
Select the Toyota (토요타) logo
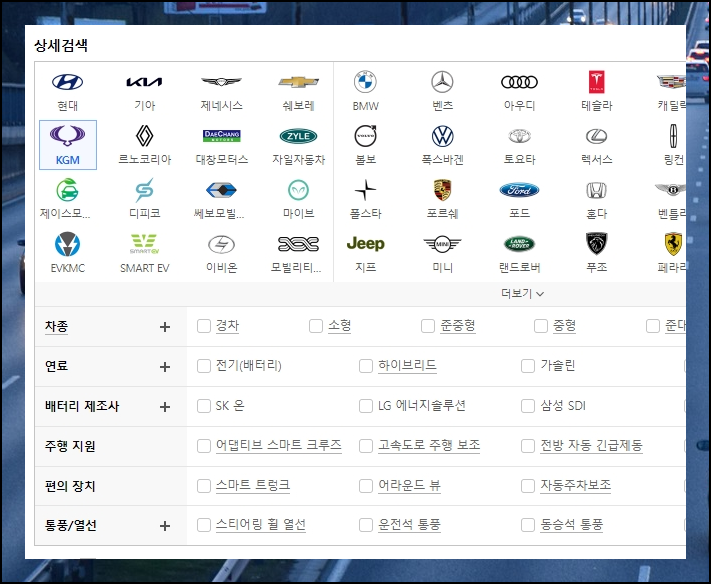pos(519,136)
